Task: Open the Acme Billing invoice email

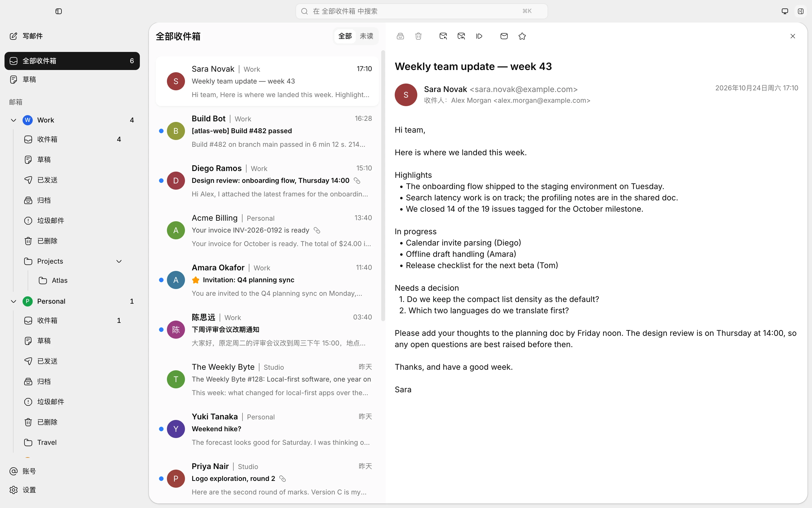Action: coord(267,231)
